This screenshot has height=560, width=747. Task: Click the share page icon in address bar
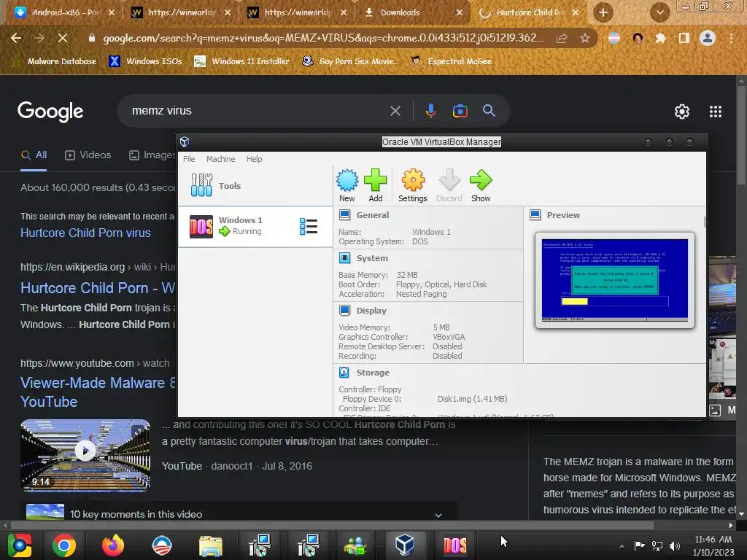[x=562, y=38]
